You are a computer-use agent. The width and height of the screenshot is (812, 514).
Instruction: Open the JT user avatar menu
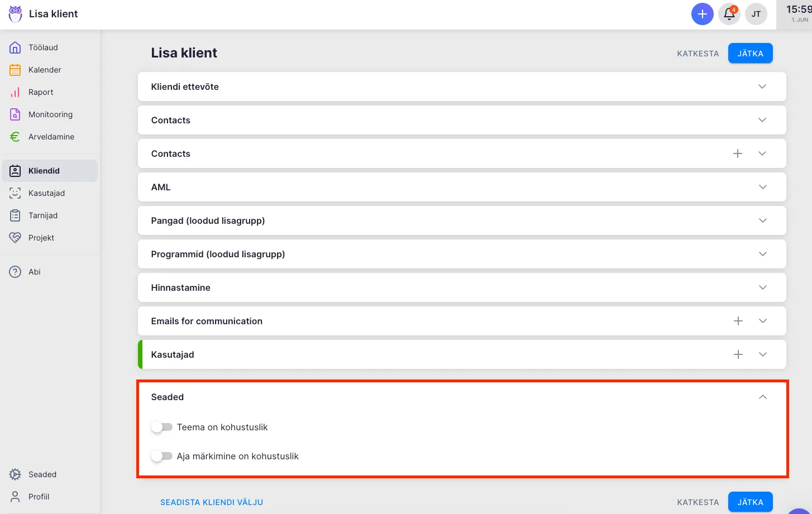[x=756, y=14]
